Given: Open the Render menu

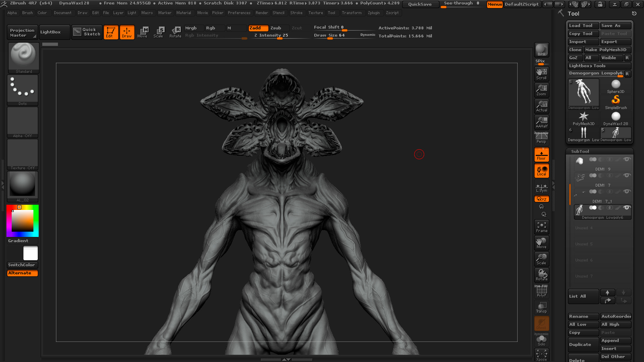Looking at the screenshot, I should (262, 13).
